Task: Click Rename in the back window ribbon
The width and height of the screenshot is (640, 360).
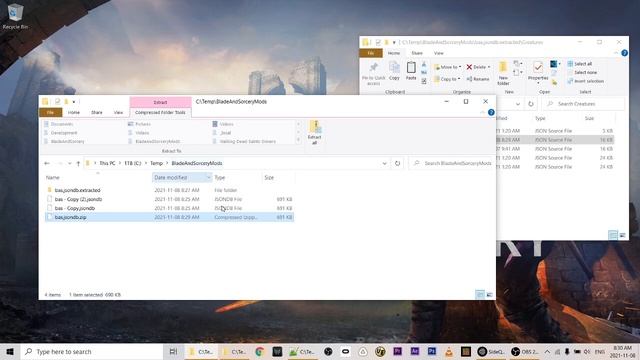Action: pos(478,79)
